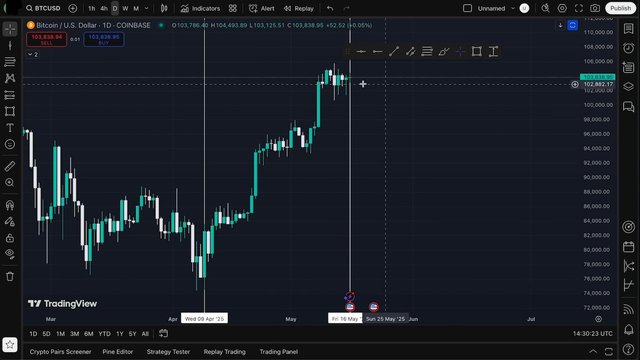
Task: Open Trading Panel tab
Action: [279, 352]
